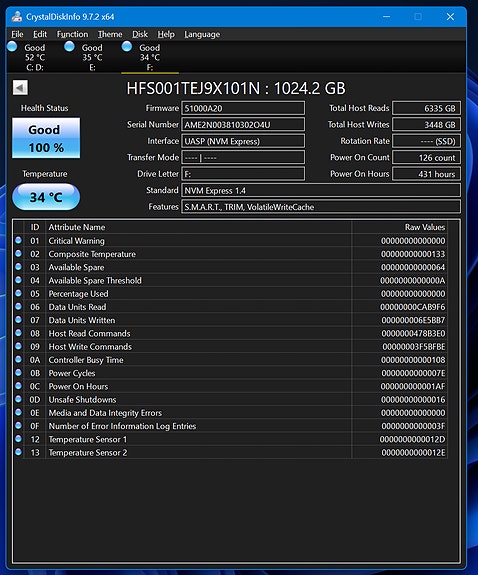The image size is (478, 575).
Task: Select the C: D: disk status orb
Action: coord(12,47)
